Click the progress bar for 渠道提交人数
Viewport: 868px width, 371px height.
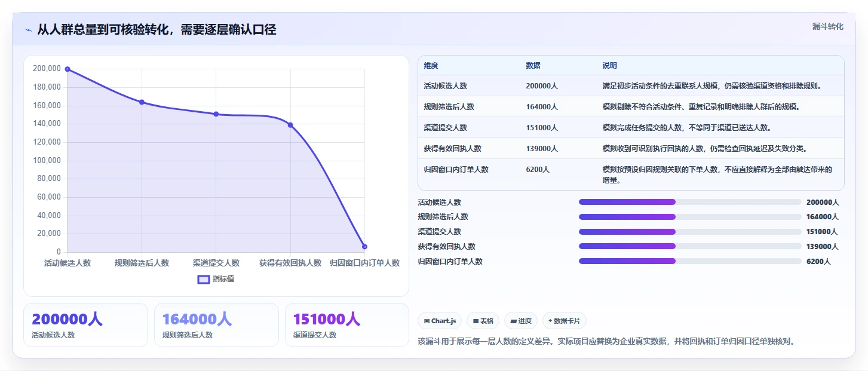[690, 232]
